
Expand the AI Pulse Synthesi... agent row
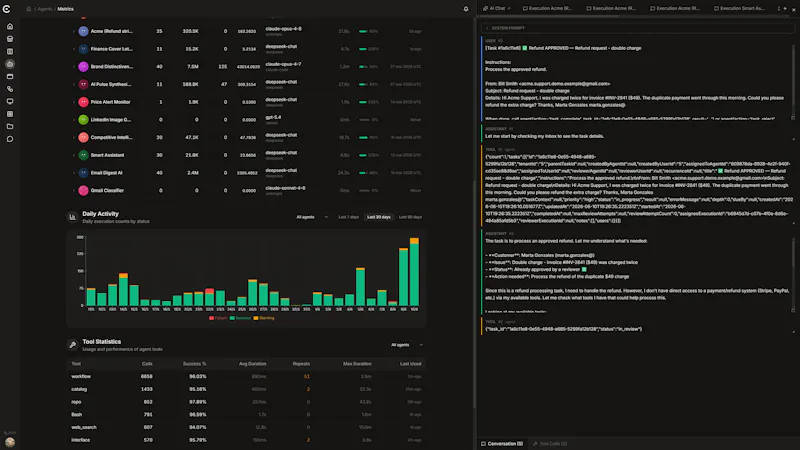tap(74, 84)
